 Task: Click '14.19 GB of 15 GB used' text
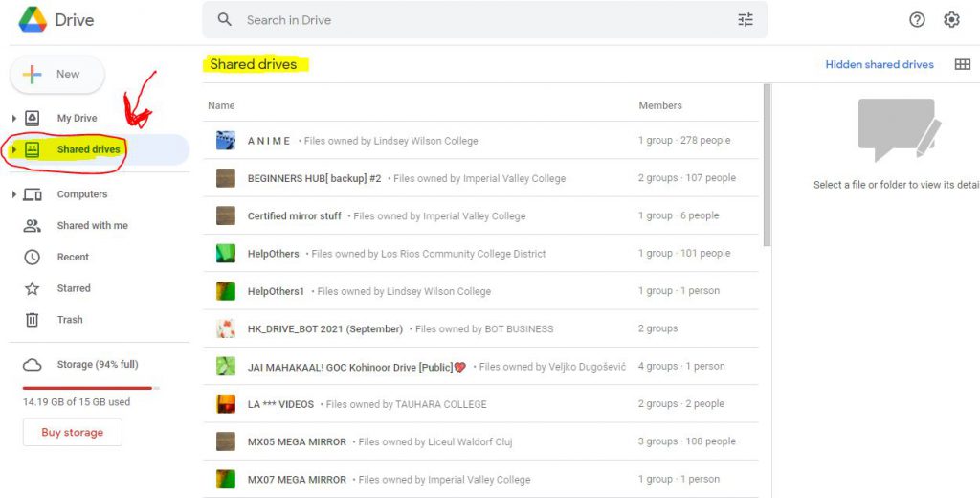[x=77, y=401]
